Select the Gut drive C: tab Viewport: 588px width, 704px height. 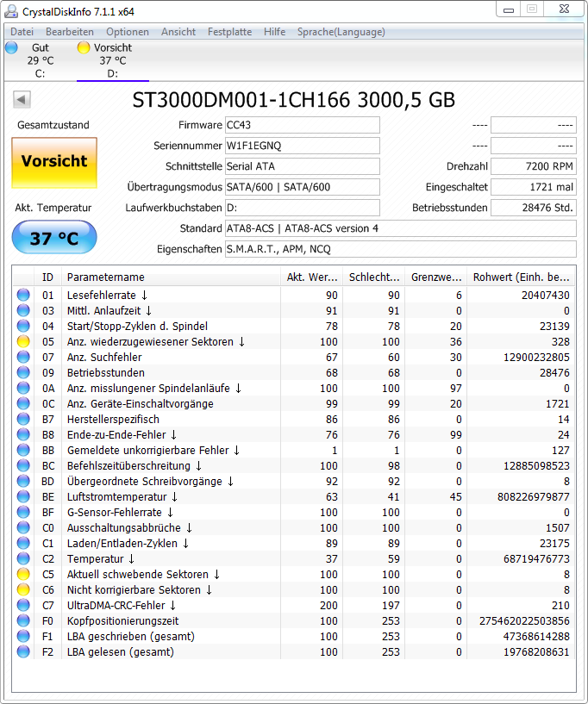point(40,60)
